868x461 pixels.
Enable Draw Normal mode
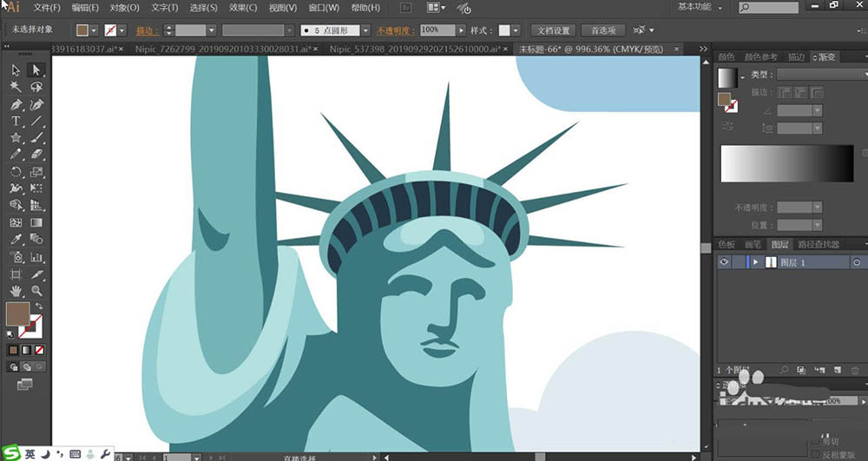[x=14, y=366]
